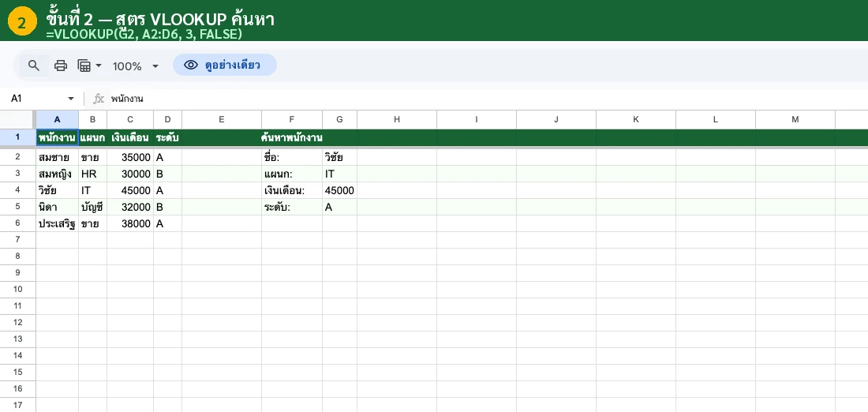This screenshot has width=868, height=412.
Task: Click the select-all corner box
Action: (x=17, y=119)
